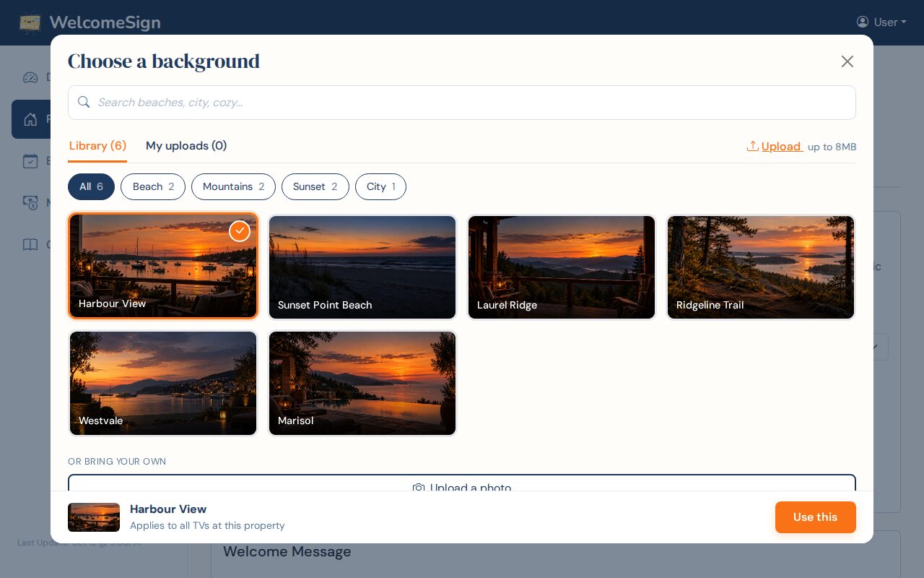Filter backgrounds by Beach

pos(153,186)
